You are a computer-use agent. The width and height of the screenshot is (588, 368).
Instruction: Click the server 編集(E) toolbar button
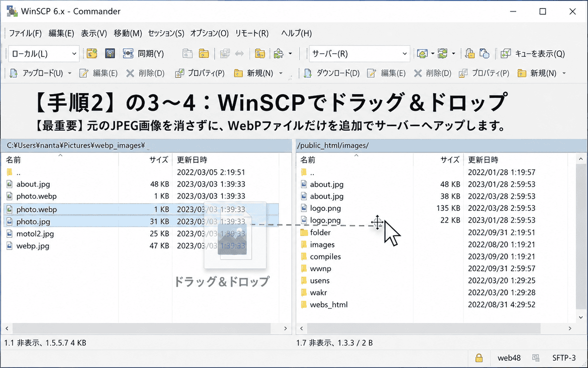pos(386,73)
